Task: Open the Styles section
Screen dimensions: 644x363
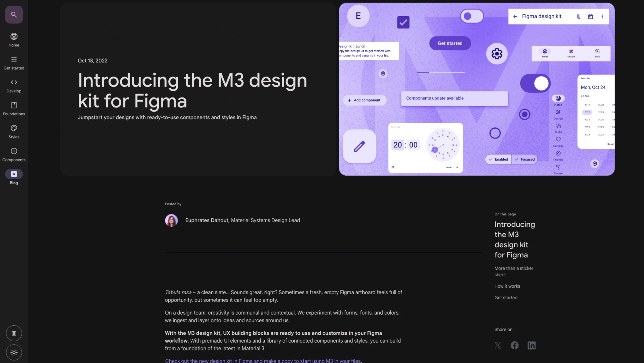Action: [14, 131]
